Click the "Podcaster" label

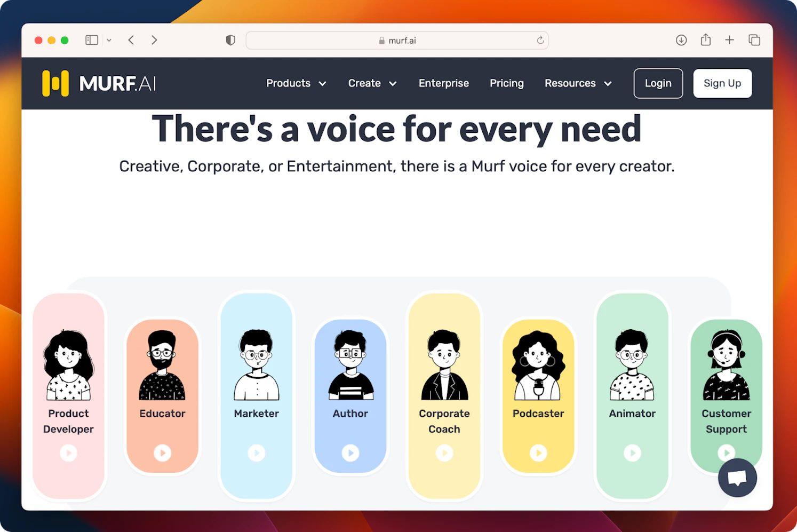[x=538, y=414]
